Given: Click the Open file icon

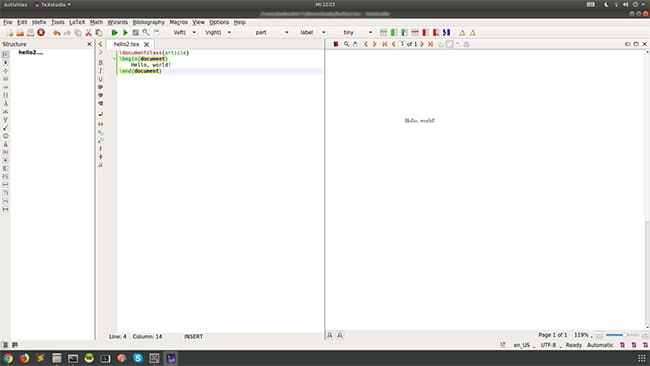Looking at the screenshot, I should click(20, 33).
